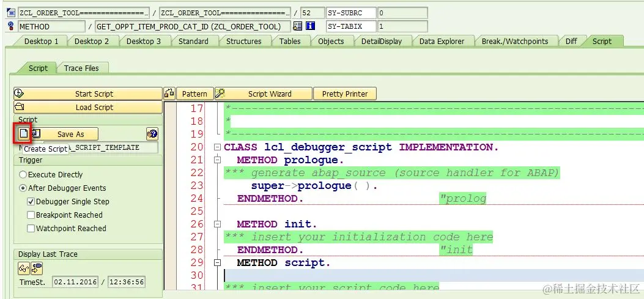This screenshot has height=299, width=644.
Task: Collapse CLASS lcl_debugger_script block at line 20
Action: click(x=217, y=147)
